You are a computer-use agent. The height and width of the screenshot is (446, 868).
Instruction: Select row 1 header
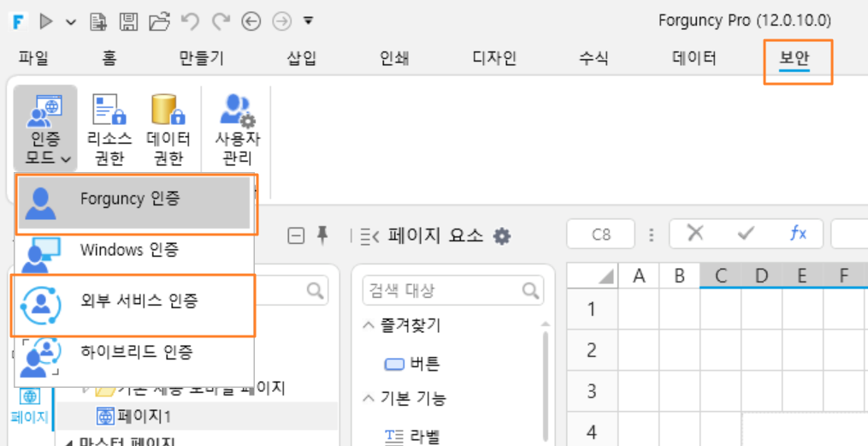(x=592, y=309)
